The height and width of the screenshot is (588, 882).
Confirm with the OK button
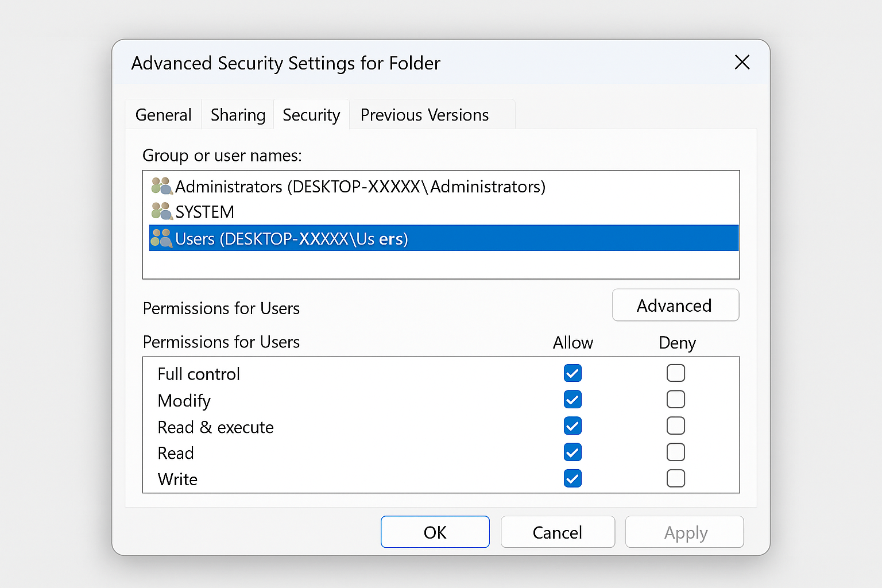click(x=435, y=532)
